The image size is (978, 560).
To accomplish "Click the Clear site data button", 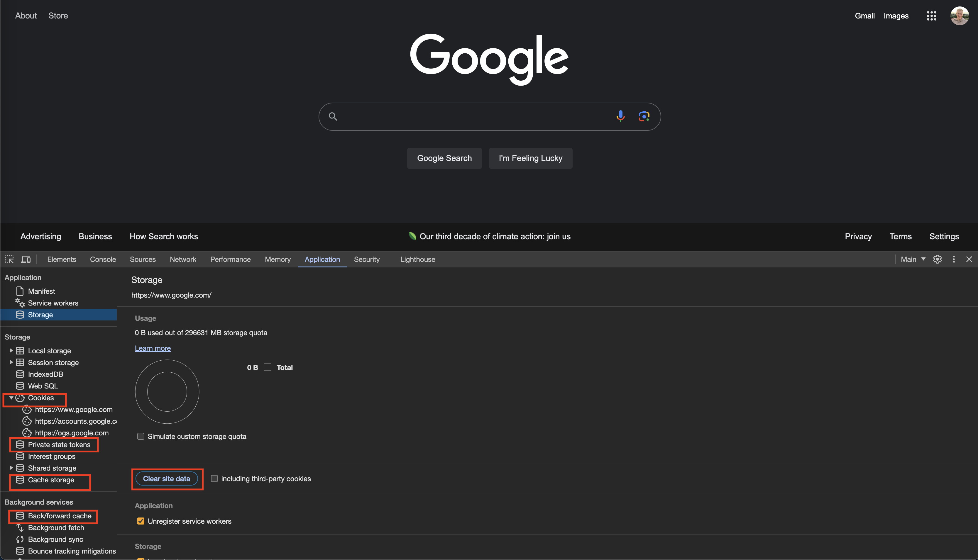I will [167, 478].
